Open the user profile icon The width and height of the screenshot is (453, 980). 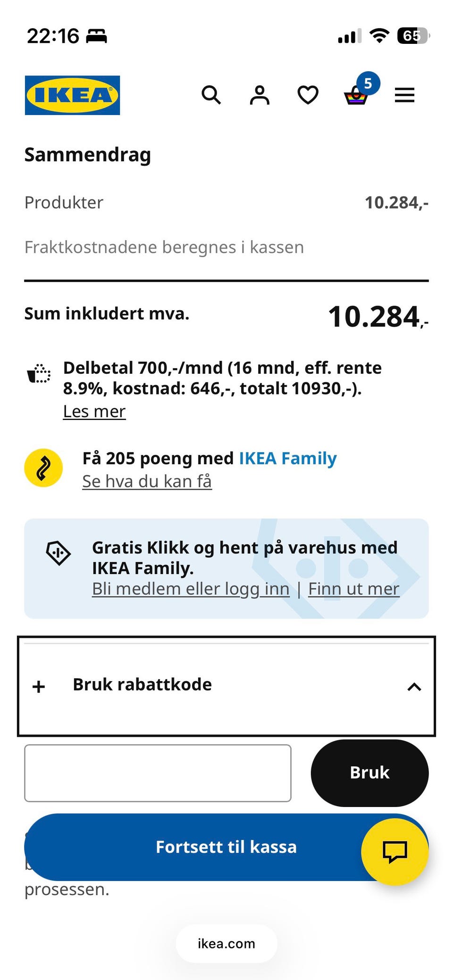coord(260,95)
